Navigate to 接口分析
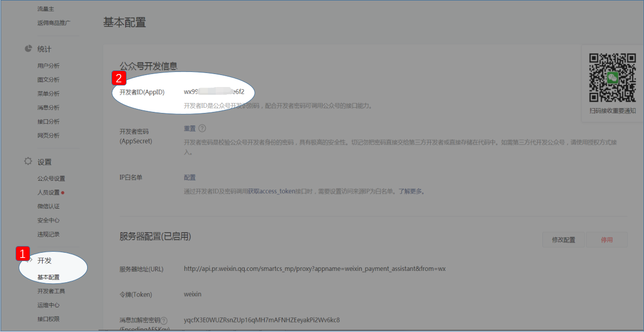 48,122
